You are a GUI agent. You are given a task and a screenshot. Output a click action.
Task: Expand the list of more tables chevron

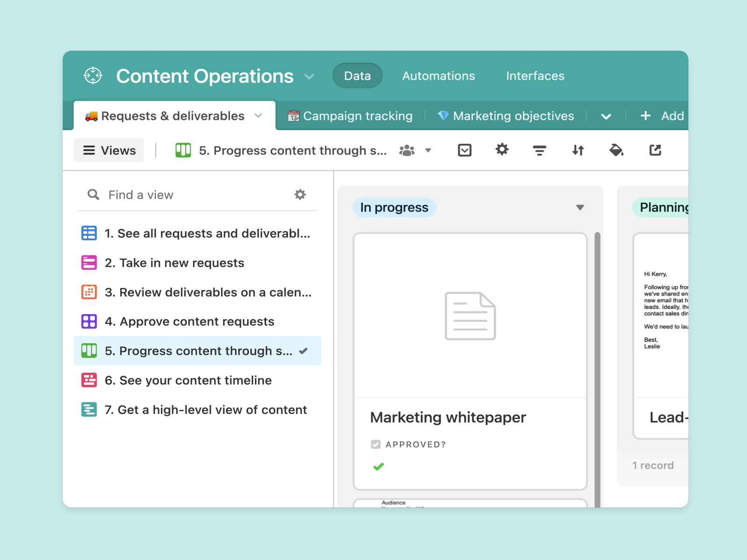tap(606, 116)
